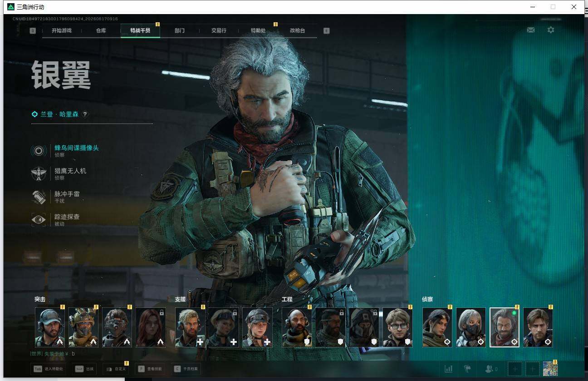Go to the 部门 tab
Screen dimensions: 588x381
pyautogui.click(x=180, y=31)
